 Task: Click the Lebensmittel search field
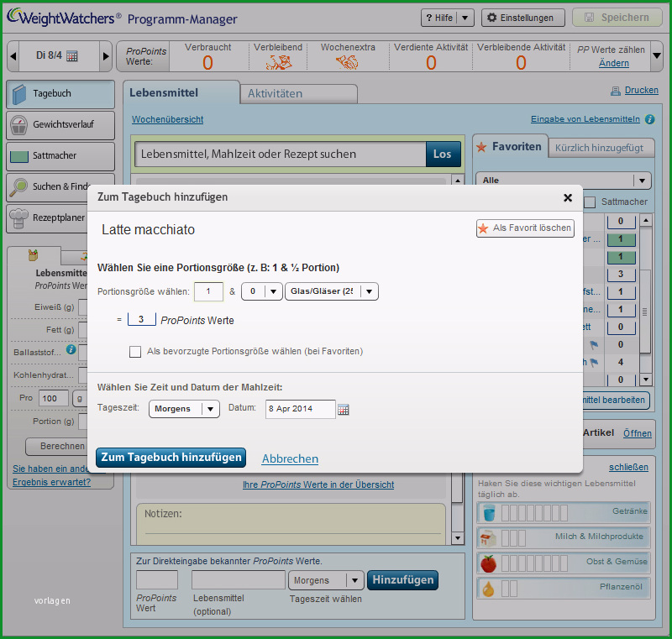coord(281,155)
